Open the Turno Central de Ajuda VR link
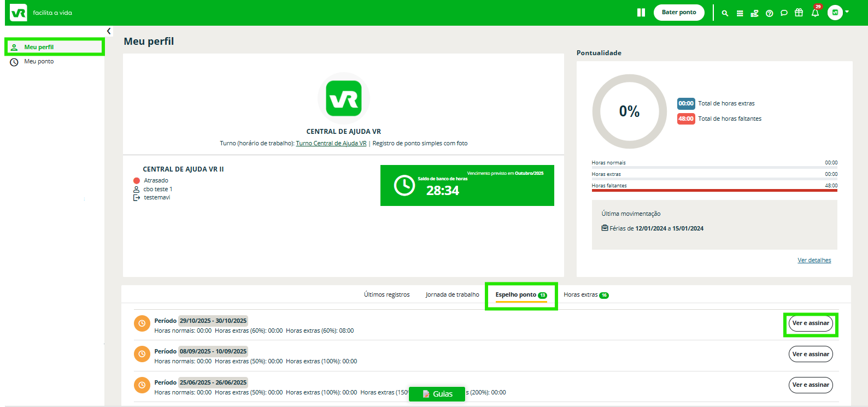Image resolution: width=868 pixels, height=407 pixels. click(x=331, y=144)
